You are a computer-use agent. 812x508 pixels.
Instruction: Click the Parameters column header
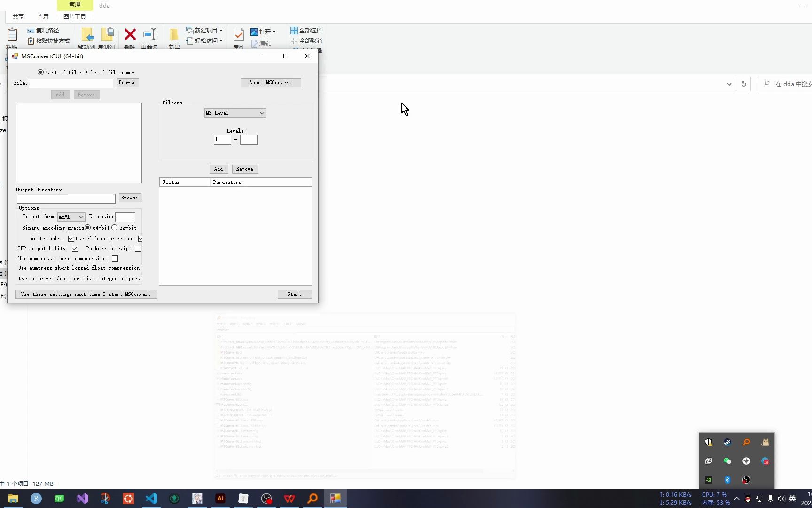coord(261,182)
